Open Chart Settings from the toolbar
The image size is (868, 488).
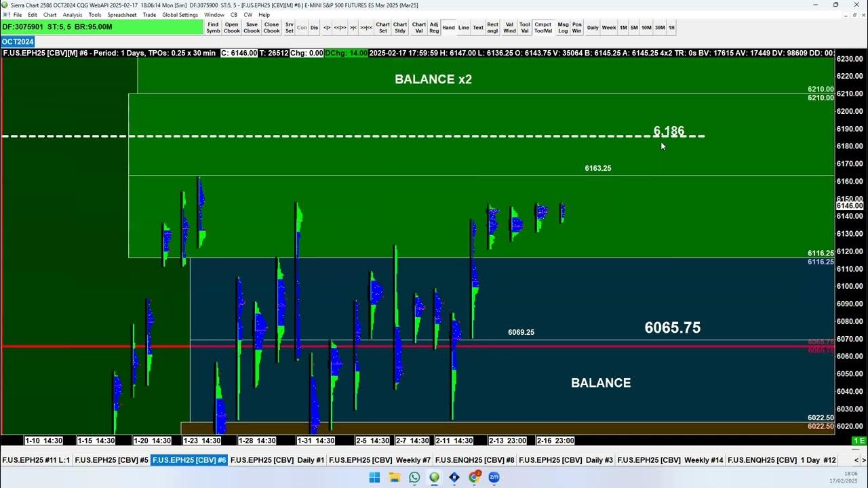[x=382, y=27]
